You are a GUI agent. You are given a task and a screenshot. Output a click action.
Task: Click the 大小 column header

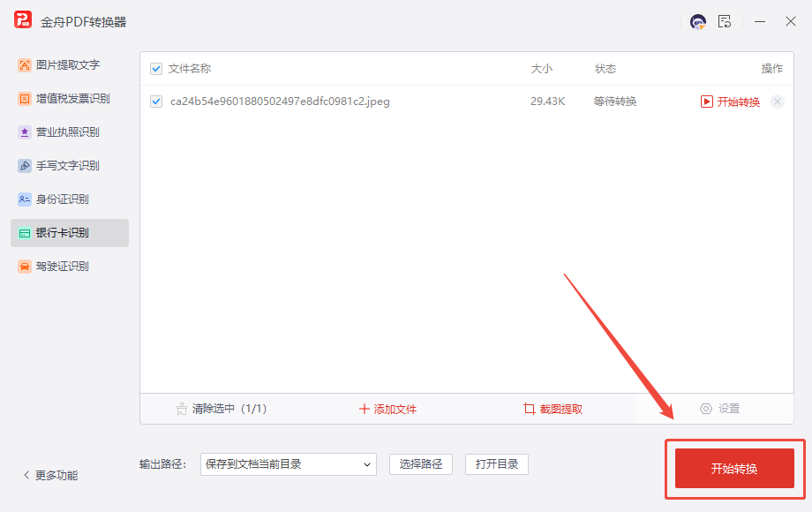(x=542, y=69)
